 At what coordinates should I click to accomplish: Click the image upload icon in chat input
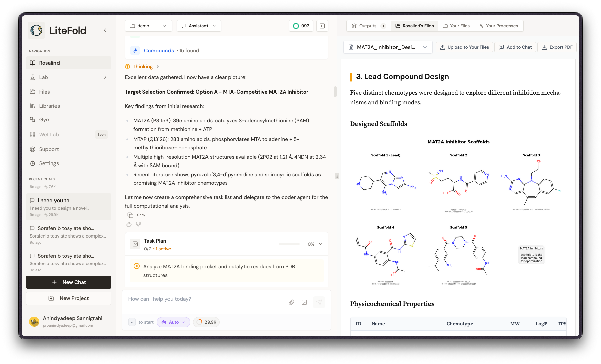304,302
